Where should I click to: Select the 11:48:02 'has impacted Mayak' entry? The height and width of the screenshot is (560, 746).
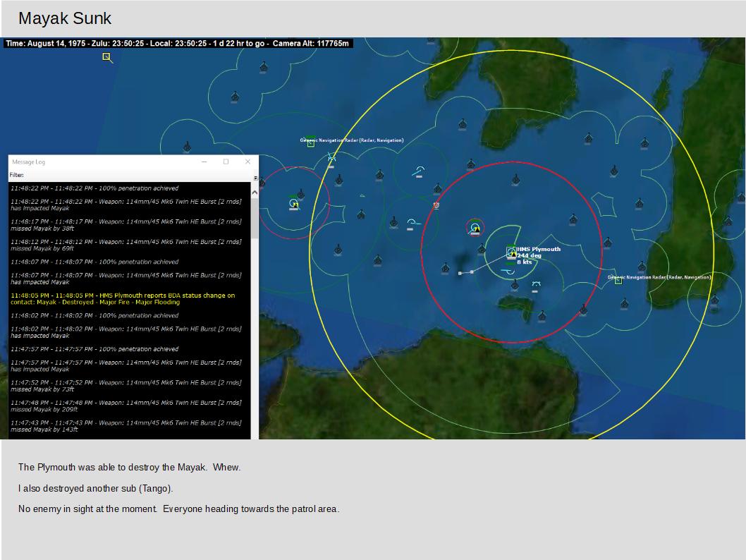coord(126,332)
